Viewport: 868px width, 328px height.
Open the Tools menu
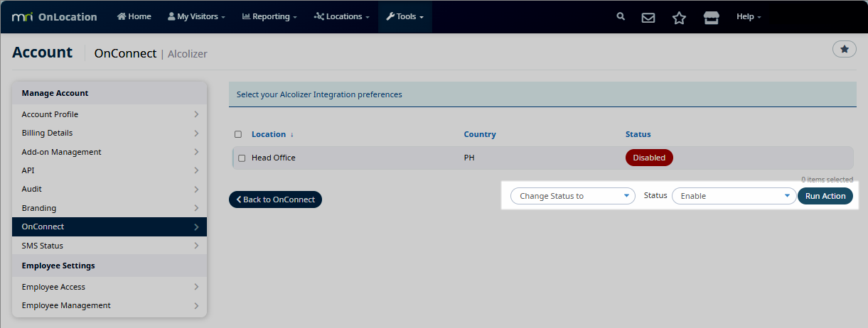pos(404,16)
